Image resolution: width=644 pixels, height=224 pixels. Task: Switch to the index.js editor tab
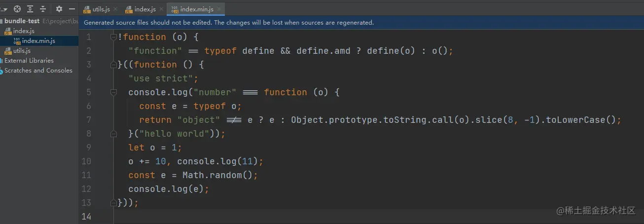tap(145, 9)
